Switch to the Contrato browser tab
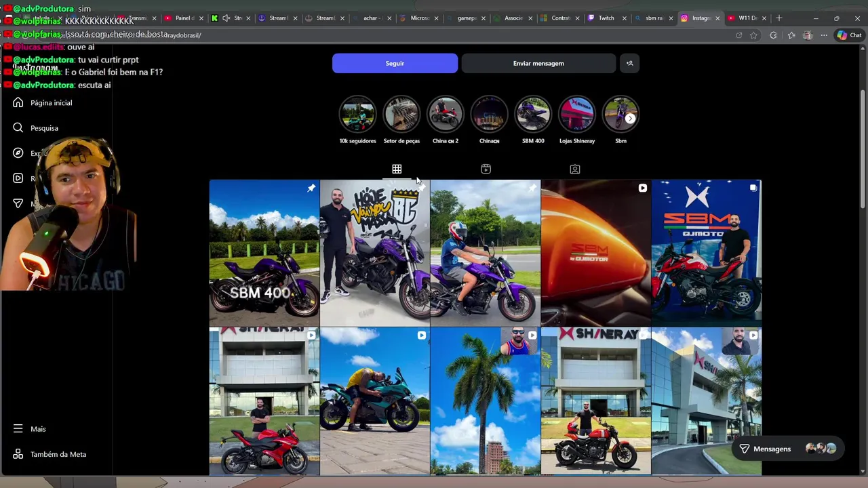 [x=559, y=18]
